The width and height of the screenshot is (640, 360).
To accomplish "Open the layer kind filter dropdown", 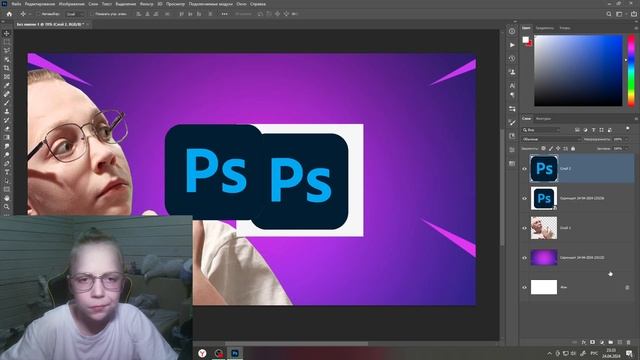I will (541, 130).
